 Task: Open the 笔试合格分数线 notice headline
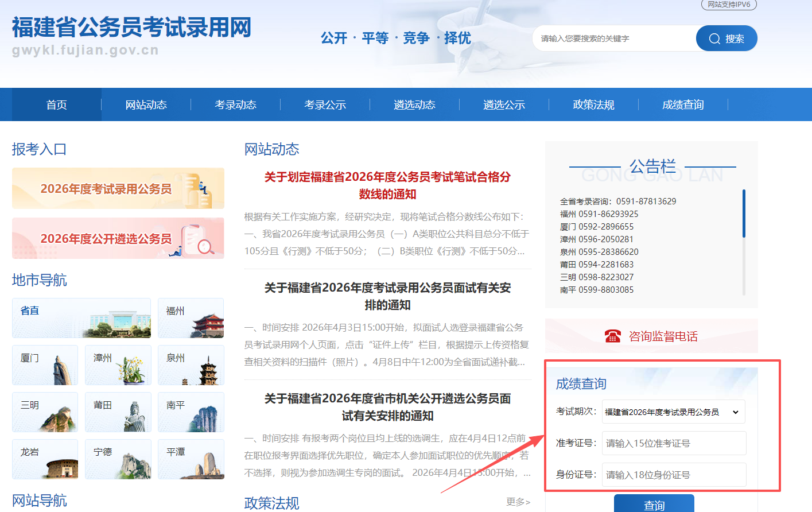tap(387, 185)
